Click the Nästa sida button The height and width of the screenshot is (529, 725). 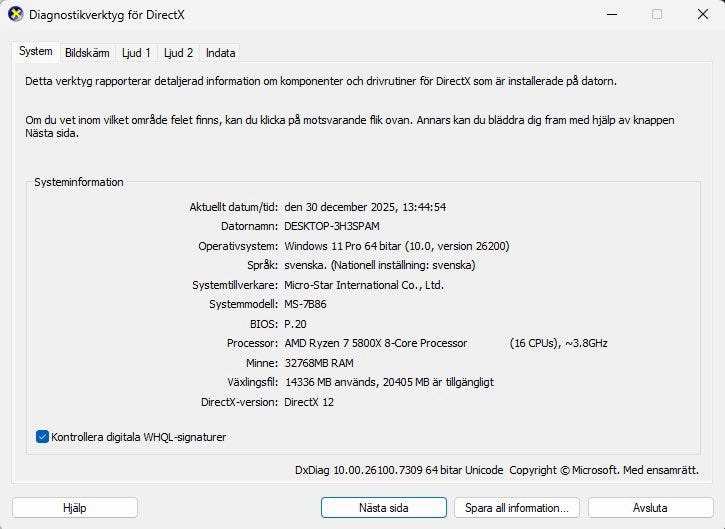click(x=384, y=508)
